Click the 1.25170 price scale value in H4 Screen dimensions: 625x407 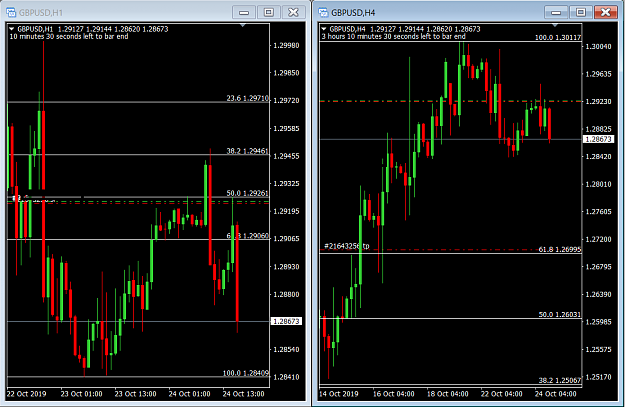(x=598, y=377)
